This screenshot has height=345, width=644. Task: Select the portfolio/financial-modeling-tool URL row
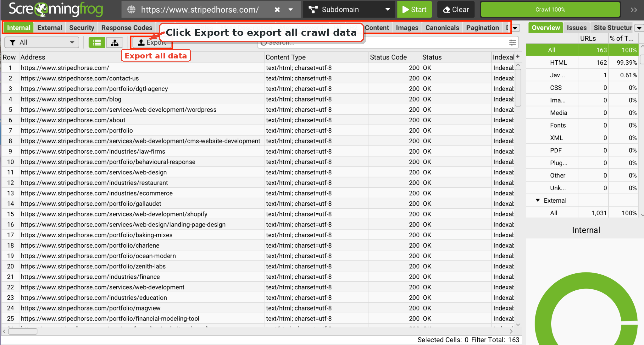[x=258, y=319]
